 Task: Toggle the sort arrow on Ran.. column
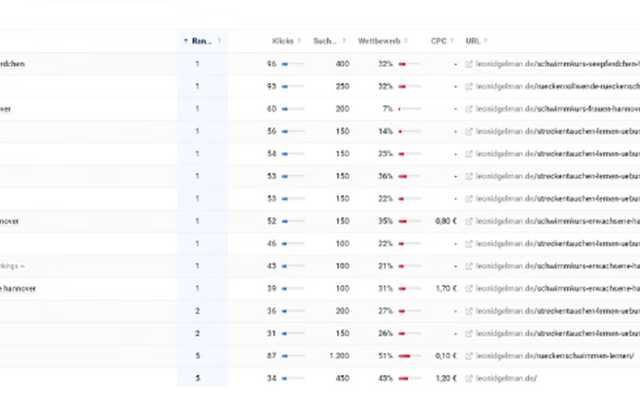(186, 41)
